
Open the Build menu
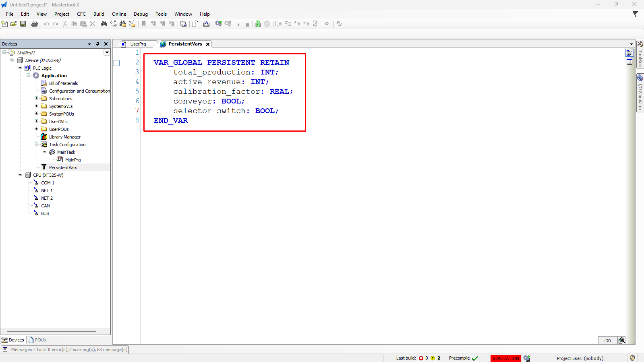[x=99, y=14]
